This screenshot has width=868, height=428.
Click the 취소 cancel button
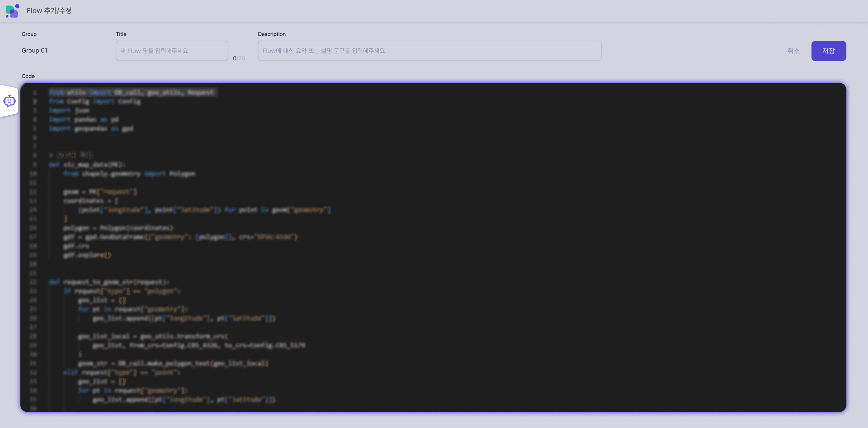click(793, 51)
